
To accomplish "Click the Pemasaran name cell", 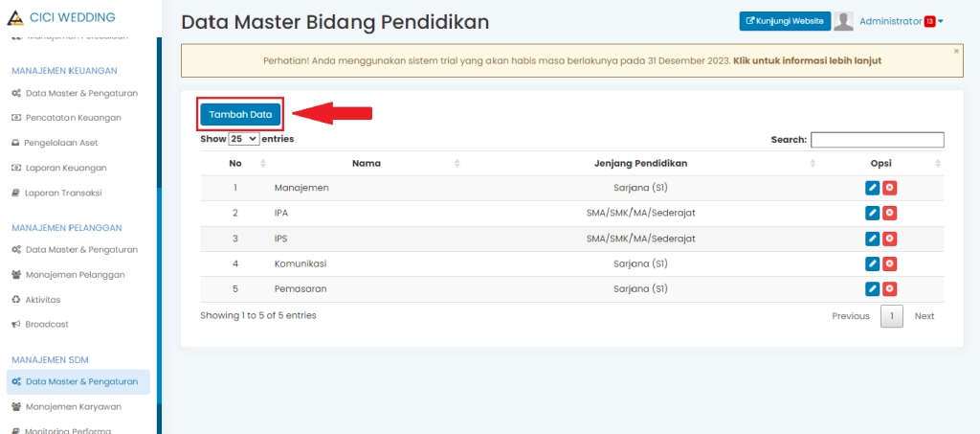I will (x=300, y=289).
